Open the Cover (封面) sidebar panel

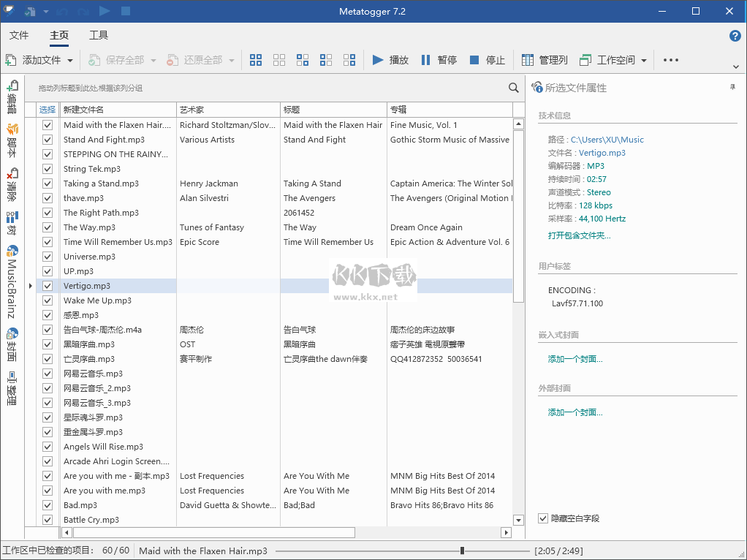click(x=12, y=344)
